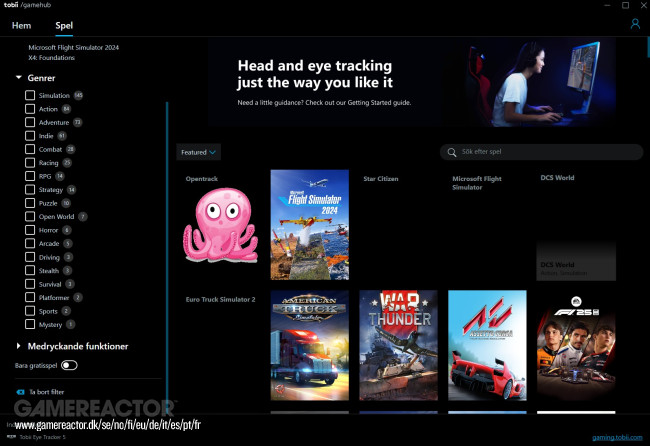Image resolution: width=650 pixels, height=446 pixels.
Task: Switch to the Spel tab
Action: (x=64, y=26)
